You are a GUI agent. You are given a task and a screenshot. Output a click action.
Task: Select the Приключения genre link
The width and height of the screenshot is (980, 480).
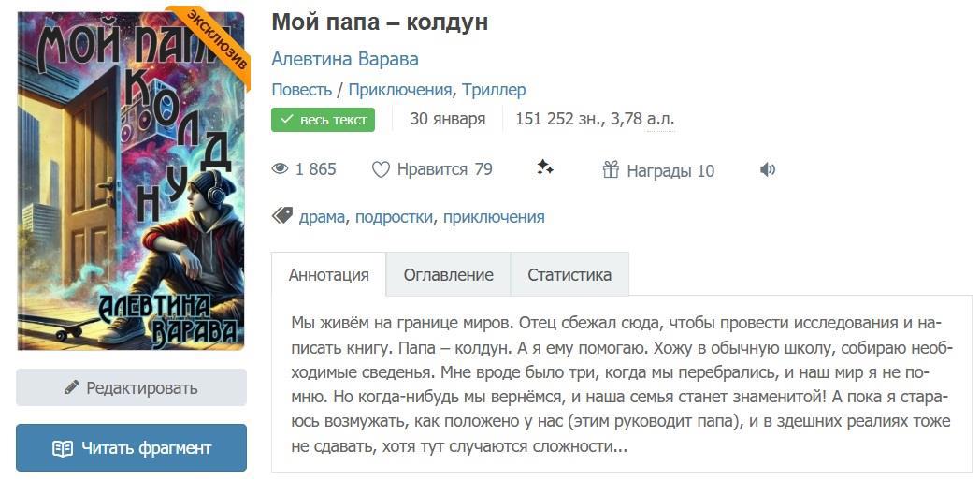(400, 90)
